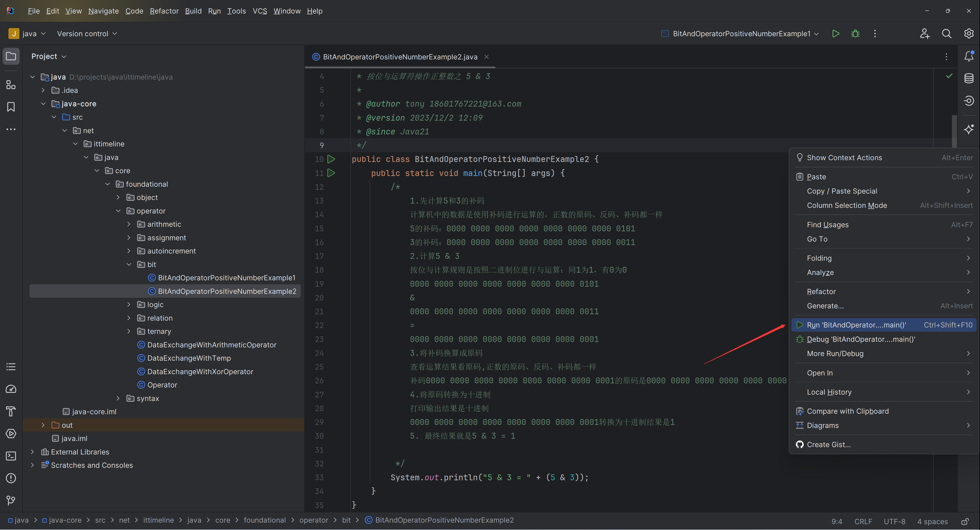This screenshot has width=980, height=530.
Task: Open Search Everywhere magnifier
Action: (947, 33)
